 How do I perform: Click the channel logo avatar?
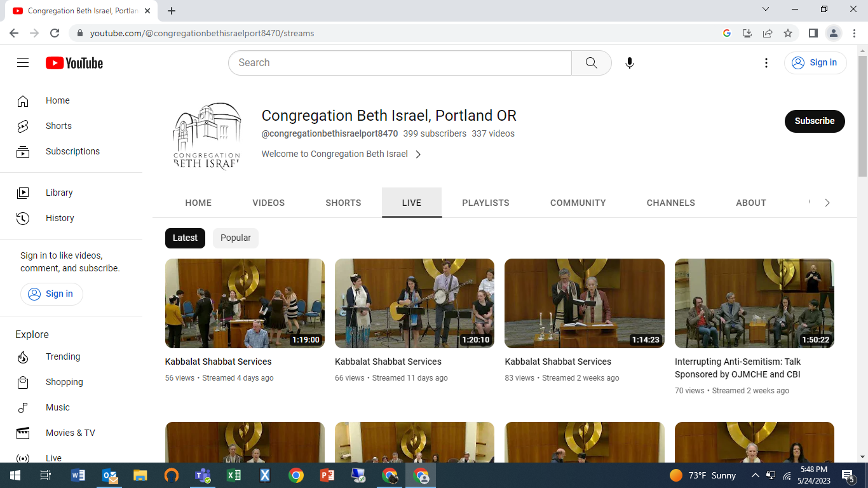[x=207, y=137]
